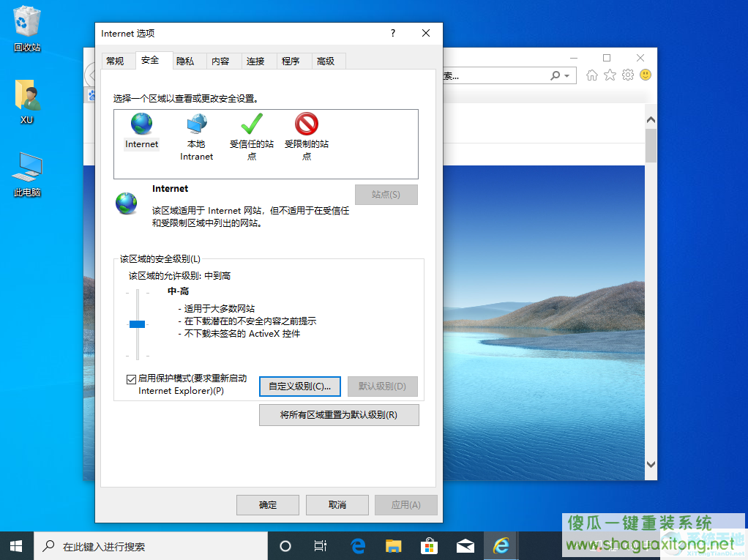Screen dimensions: 748x560
Task: Click the security level slider thumb
Action: 138,324
